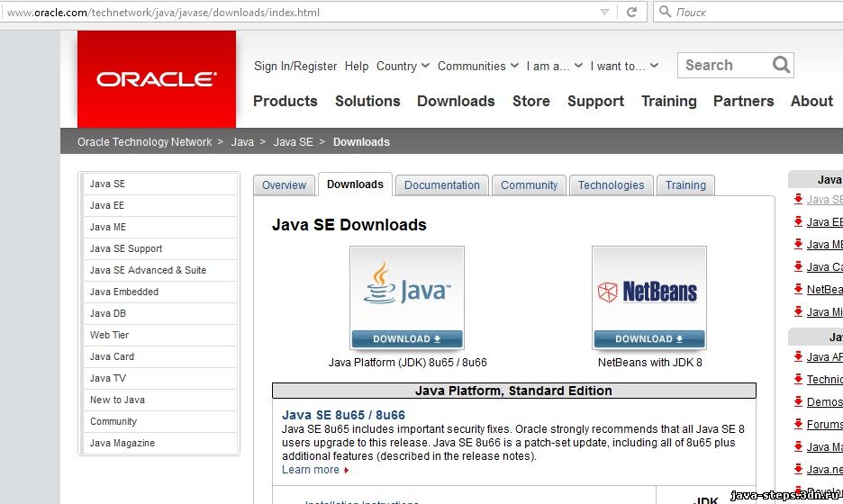The width and height of the screenshot is (843, 504).
Task: Switch to the Community tab
Action: click(x=529, y=185)
